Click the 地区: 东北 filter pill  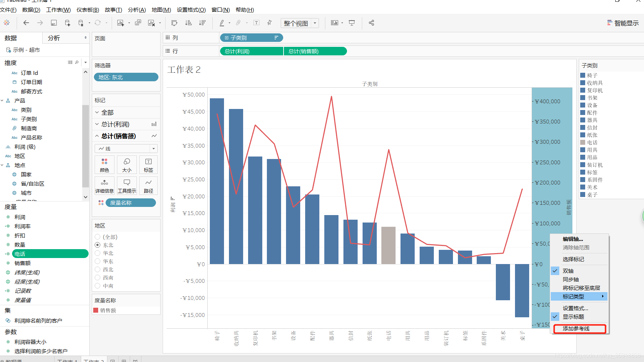pos(126,77)
